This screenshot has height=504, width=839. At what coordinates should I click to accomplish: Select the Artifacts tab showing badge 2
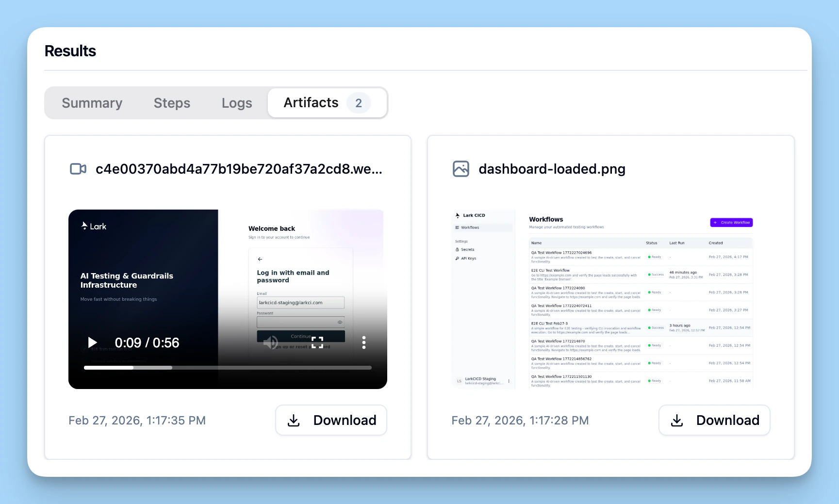pyautogui.click(x=311, y=103)
